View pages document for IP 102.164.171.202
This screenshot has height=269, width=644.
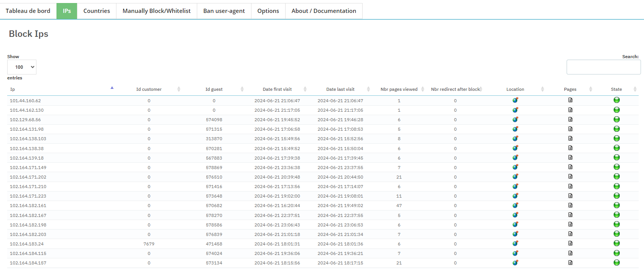click(x=570, y=176)
